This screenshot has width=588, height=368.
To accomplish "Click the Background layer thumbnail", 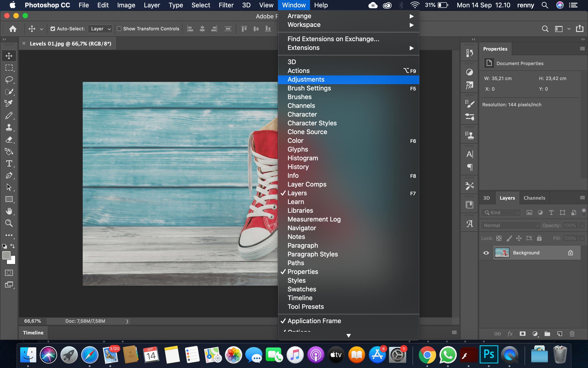I will (502, 253).
